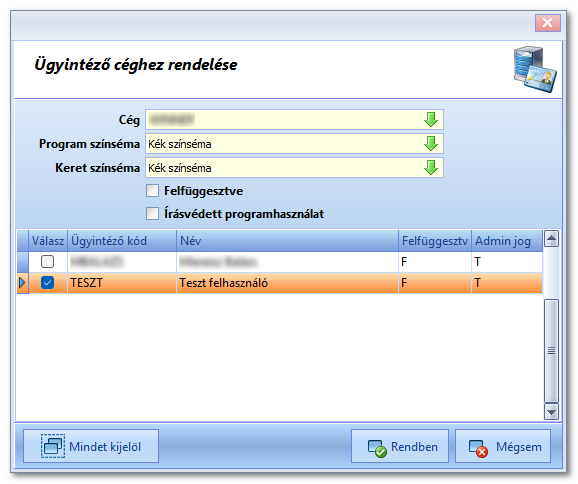Sort by the Név column header
Screen dimensions: 578x484
coord(287,241)
